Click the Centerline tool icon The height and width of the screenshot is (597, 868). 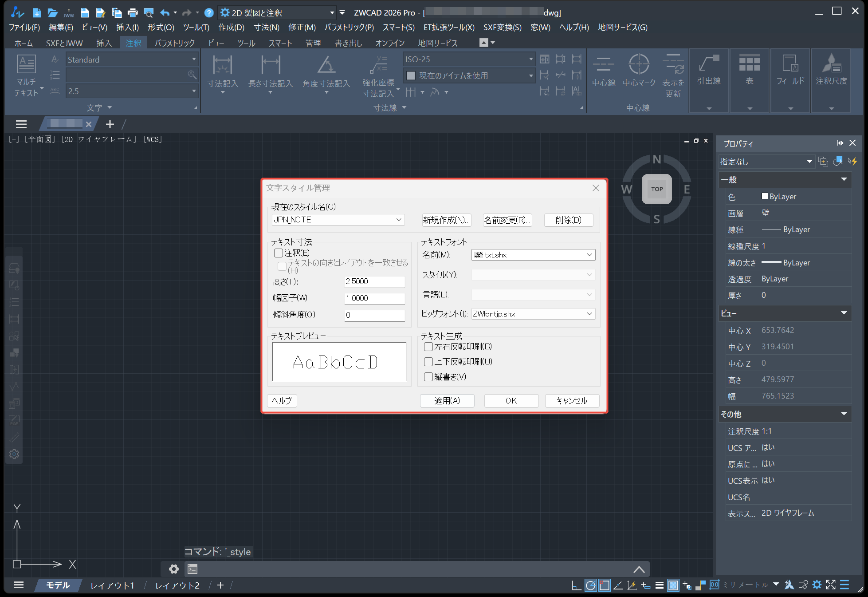pos(604,64)
